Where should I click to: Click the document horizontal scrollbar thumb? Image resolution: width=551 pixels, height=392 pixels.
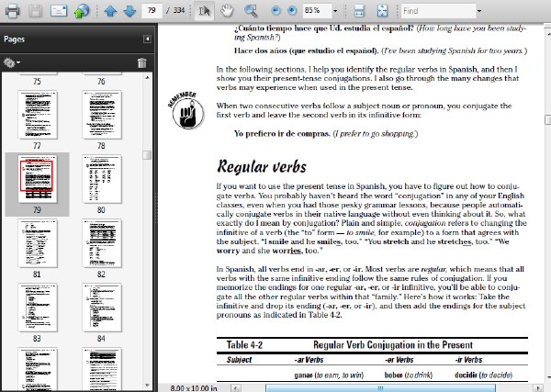pos(380,388)
